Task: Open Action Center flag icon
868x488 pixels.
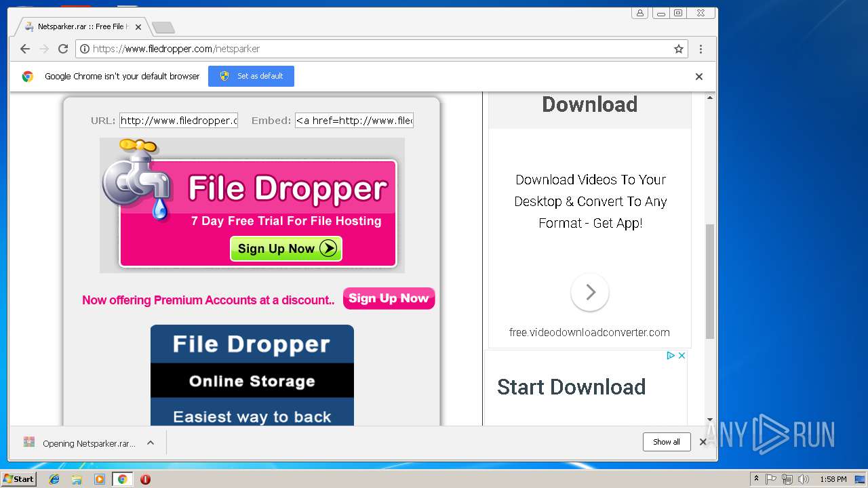Action: pyautogui.click(x=771, y=479)
